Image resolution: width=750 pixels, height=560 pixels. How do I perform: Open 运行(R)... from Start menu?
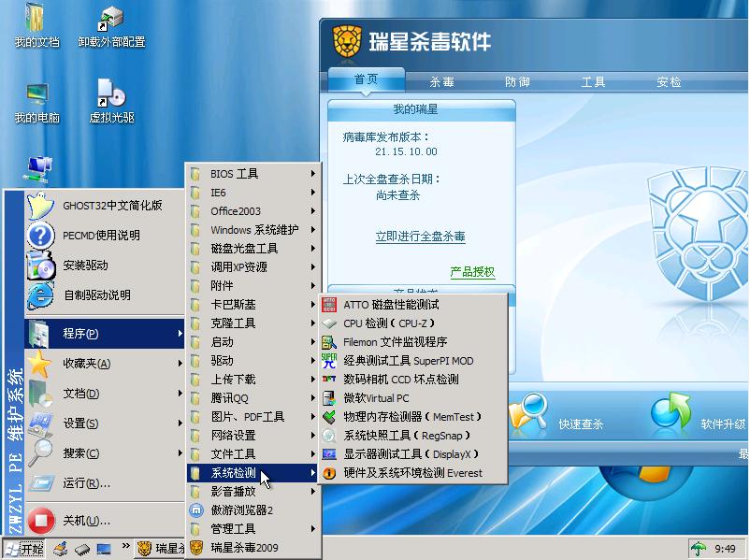click(105, 483)
